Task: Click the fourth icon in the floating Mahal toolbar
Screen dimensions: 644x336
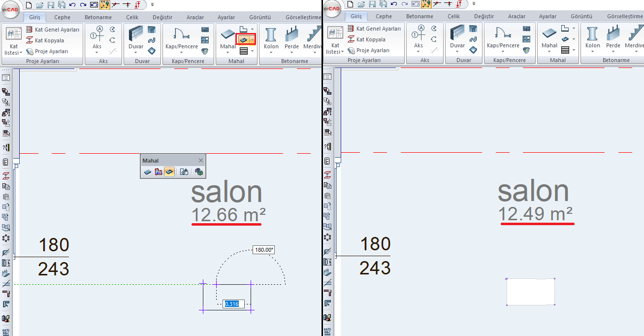Action: 184,172
